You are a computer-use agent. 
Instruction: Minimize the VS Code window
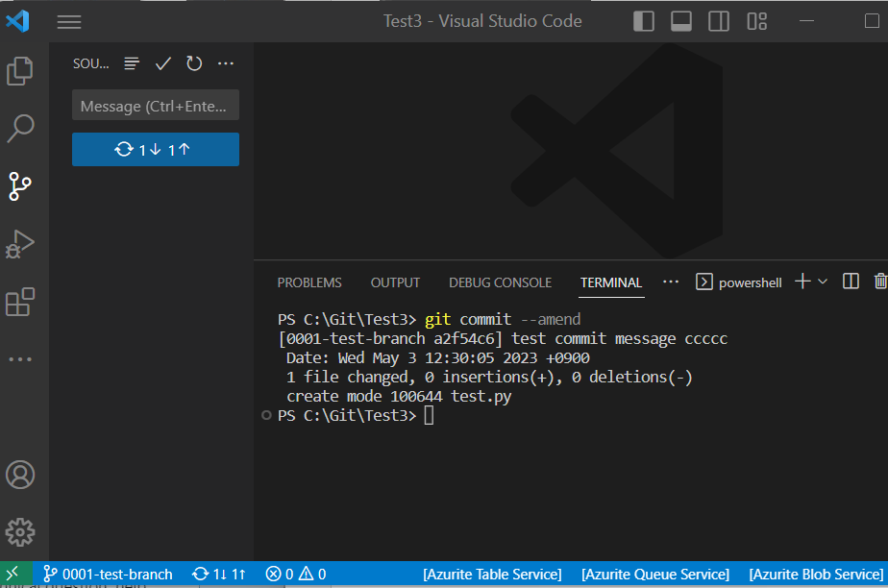click(806, 21)
